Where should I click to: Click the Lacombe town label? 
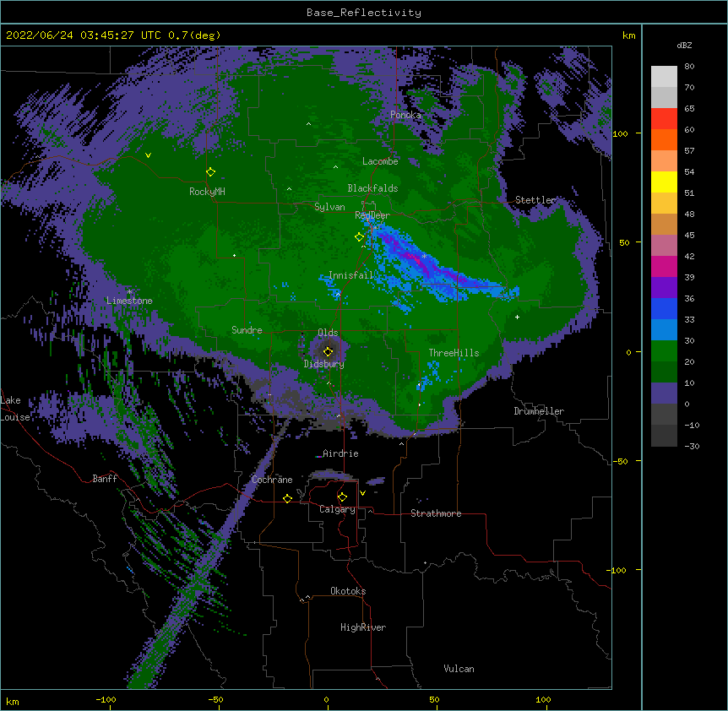click(380, 161)
